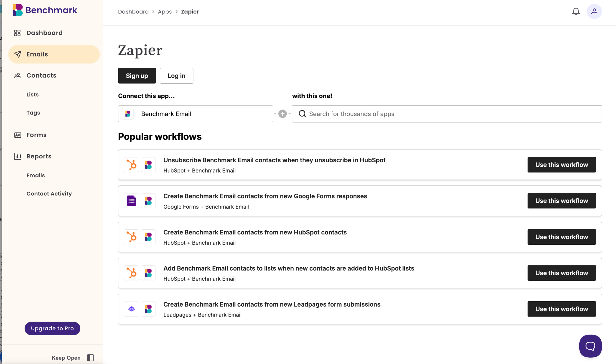616x364 pixels.
Task: Click the Upgrade to Pro button
Action: [52, 329]
